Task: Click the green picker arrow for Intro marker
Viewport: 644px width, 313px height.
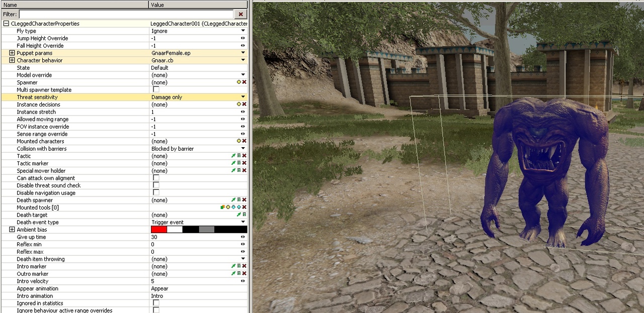Action: point(233,266)
